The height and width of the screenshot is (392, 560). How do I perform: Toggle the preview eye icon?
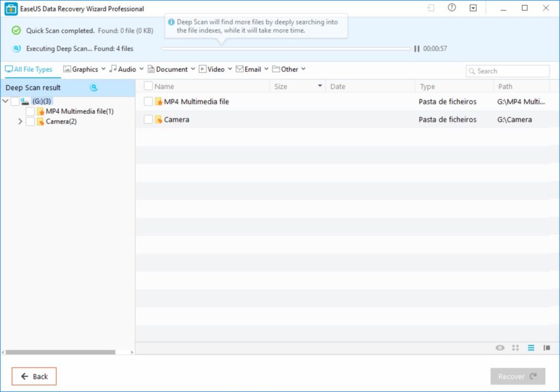pos(500,348)
